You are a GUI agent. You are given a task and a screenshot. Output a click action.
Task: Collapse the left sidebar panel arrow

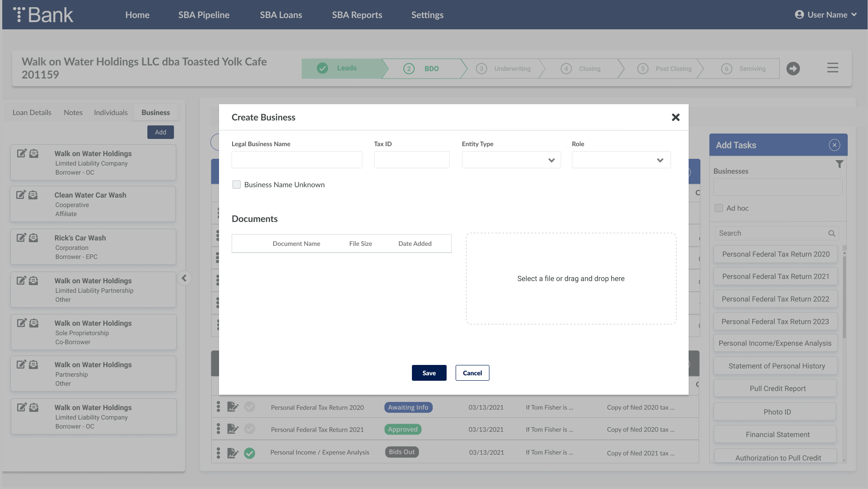point(184,278)
